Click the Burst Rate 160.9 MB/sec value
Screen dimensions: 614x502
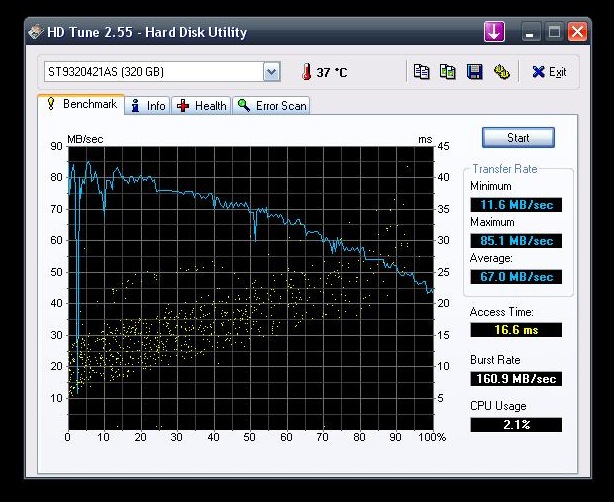[516, 379]
